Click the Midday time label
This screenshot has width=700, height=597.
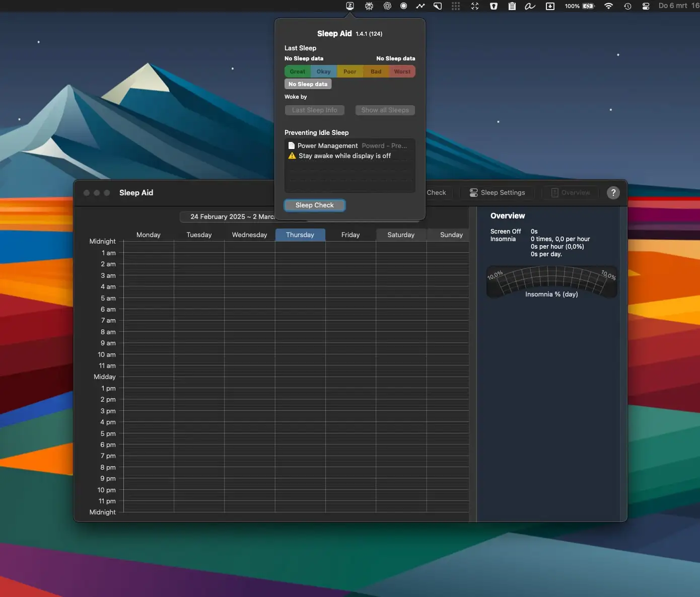[105, 377]
